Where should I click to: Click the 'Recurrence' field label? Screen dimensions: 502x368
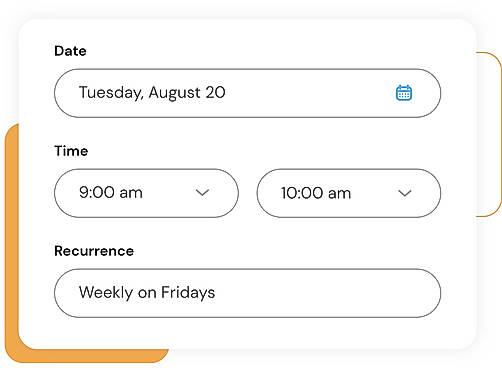coord(94,251)
